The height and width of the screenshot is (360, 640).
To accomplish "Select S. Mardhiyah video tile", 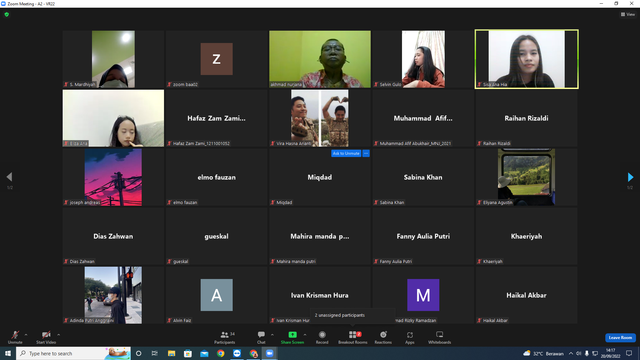I will pos(113,59).
